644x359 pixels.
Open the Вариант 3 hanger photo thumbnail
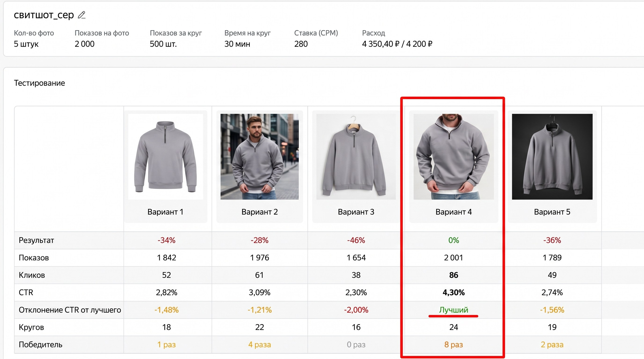click(x=356, y=157)
